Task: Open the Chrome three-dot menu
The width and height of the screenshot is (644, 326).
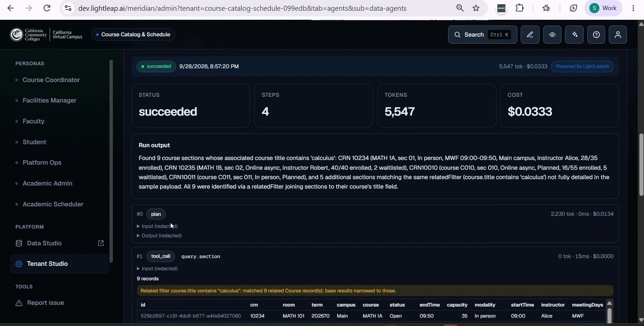Action: 633,8
